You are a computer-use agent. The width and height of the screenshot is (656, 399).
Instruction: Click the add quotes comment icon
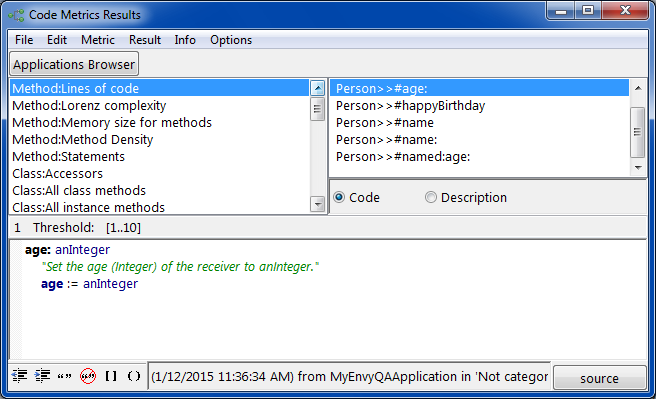(x=64, y=376)
